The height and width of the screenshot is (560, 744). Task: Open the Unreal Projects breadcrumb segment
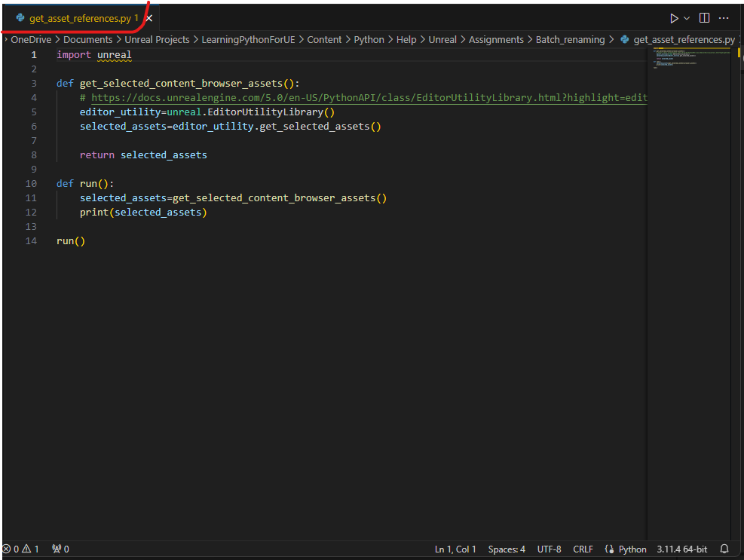[x=157, y=40]
